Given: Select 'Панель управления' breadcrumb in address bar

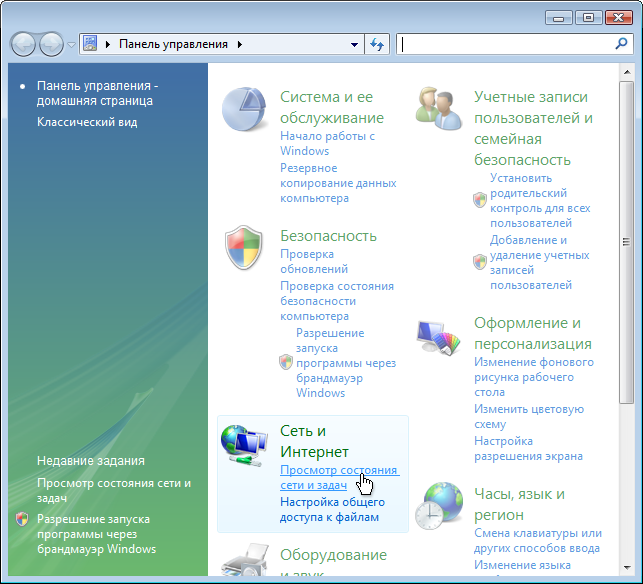Looking at the screenshot, I should pyautogui.click(x=173, y=44).
